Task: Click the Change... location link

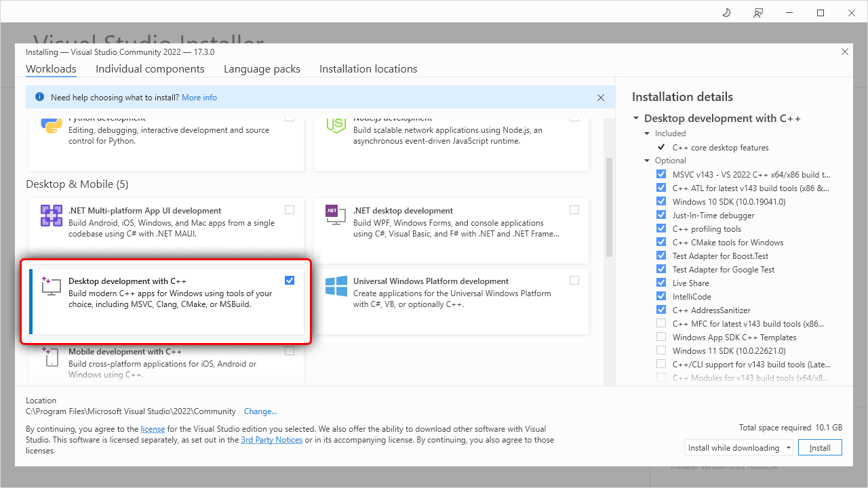Action: [260, 411]
